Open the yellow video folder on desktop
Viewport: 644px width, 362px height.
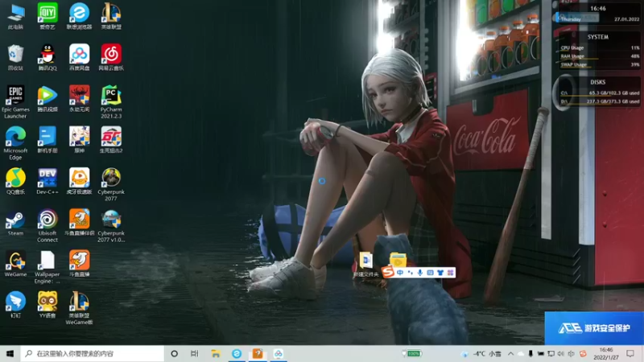tap(398, 260)
